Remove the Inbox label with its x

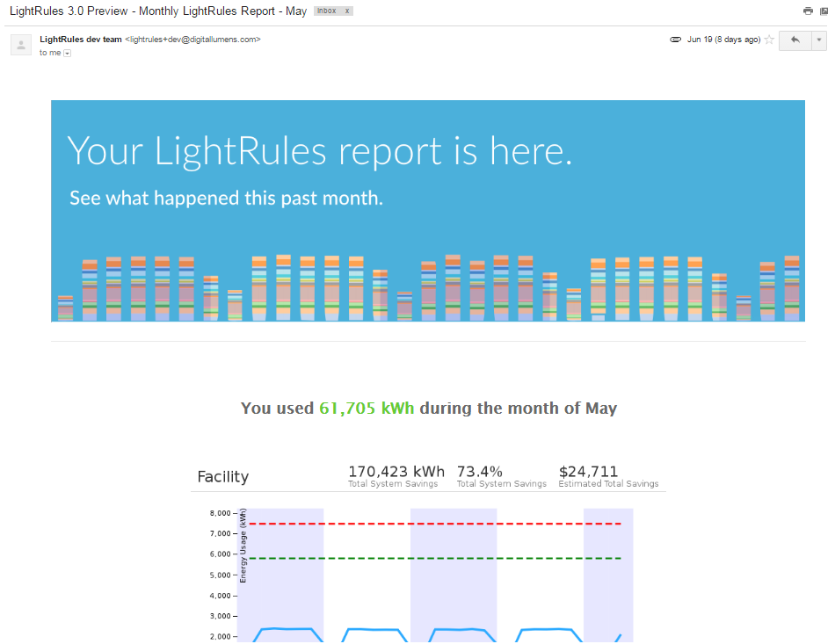coord(347,11)
